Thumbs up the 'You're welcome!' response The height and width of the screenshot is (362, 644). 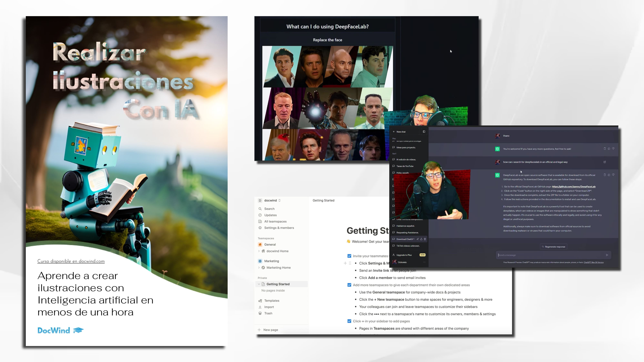609,149
